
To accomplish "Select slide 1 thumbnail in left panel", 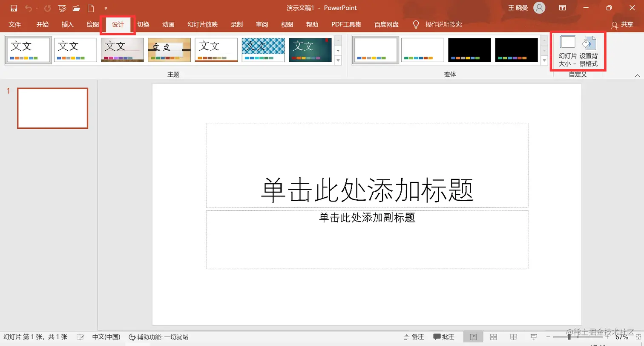I will pyautogui.click(x=52, y=108).
